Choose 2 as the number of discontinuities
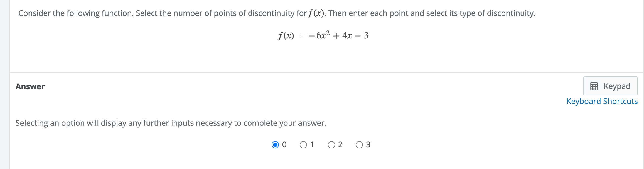 332,144
